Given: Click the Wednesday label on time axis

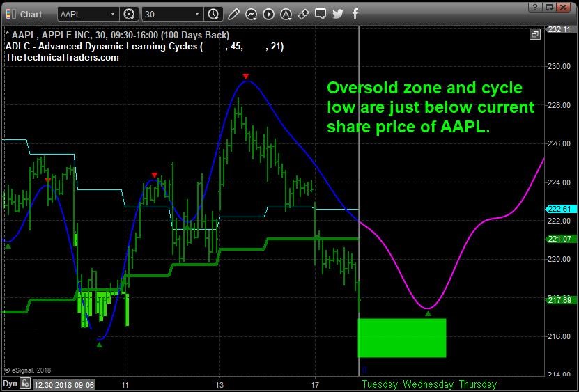Looking at the screenshot, I should click(x=429, y=384).
